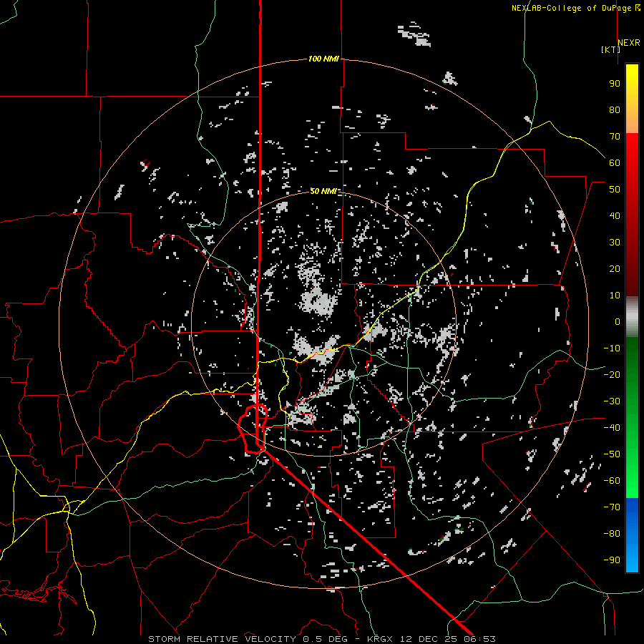
Task: Click the KRGX station identifier
Action: (x=381, y=639)
